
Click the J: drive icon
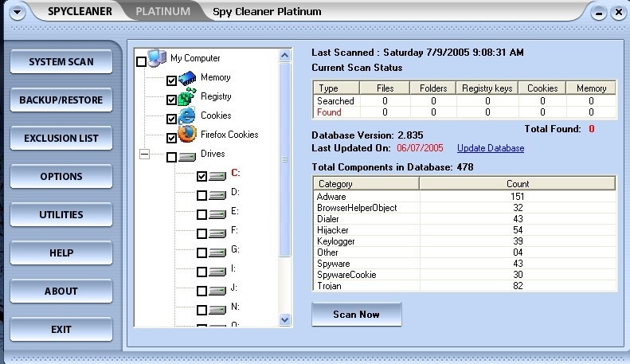[217, 291]
